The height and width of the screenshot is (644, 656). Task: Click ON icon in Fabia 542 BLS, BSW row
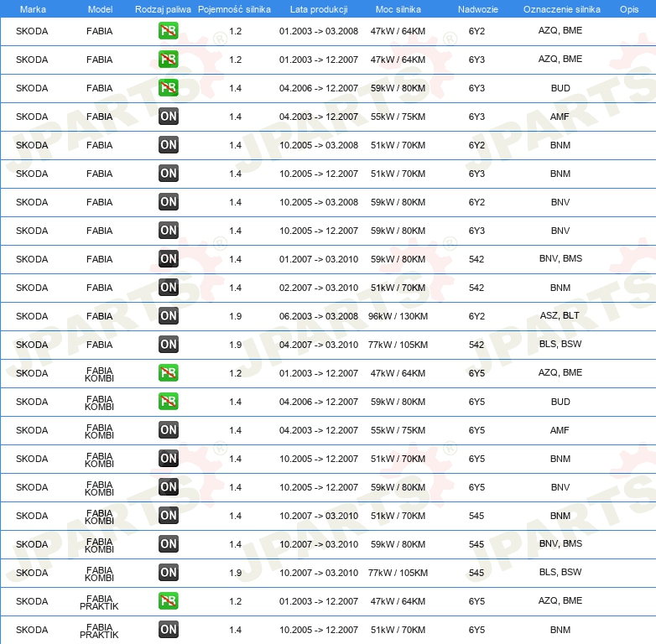coord(168,344)
